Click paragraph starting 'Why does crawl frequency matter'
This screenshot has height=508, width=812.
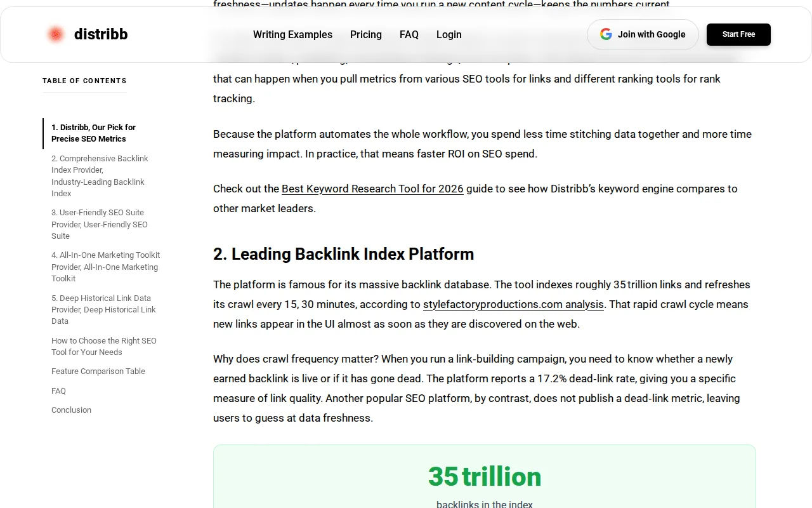point(477,389)
